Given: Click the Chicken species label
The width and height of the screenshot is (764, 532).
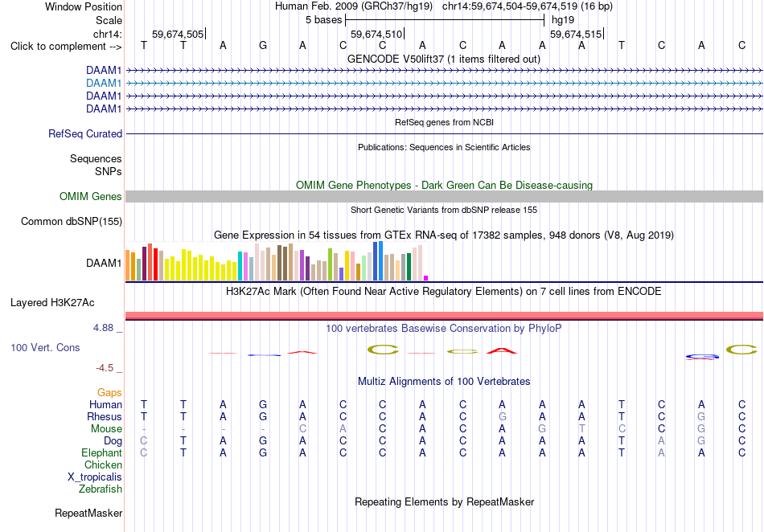Looking at the screenshot, I should [x=103, y=464].
